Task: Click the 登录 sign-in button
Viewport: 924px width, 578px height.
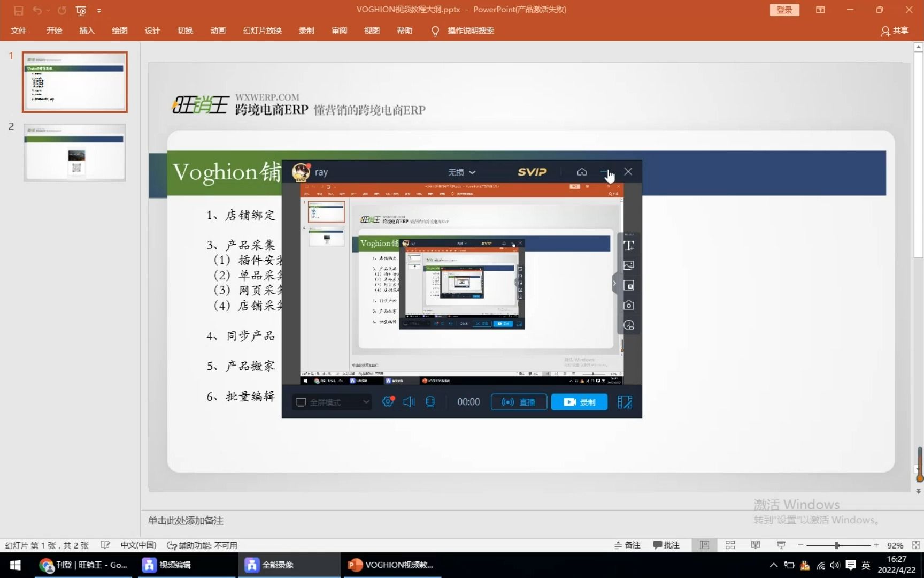Action: [784, 10]
